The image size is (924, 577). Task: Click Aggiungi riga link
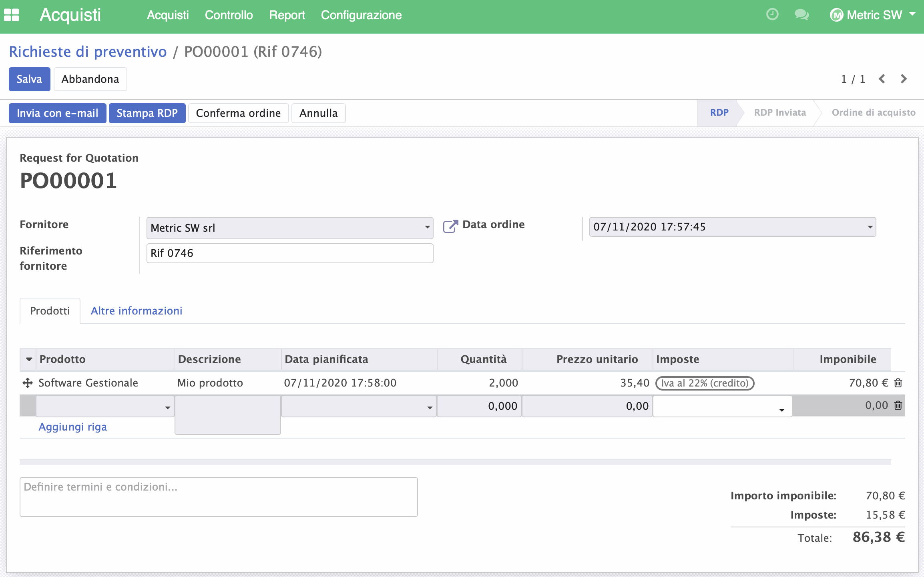click(73, 427)
